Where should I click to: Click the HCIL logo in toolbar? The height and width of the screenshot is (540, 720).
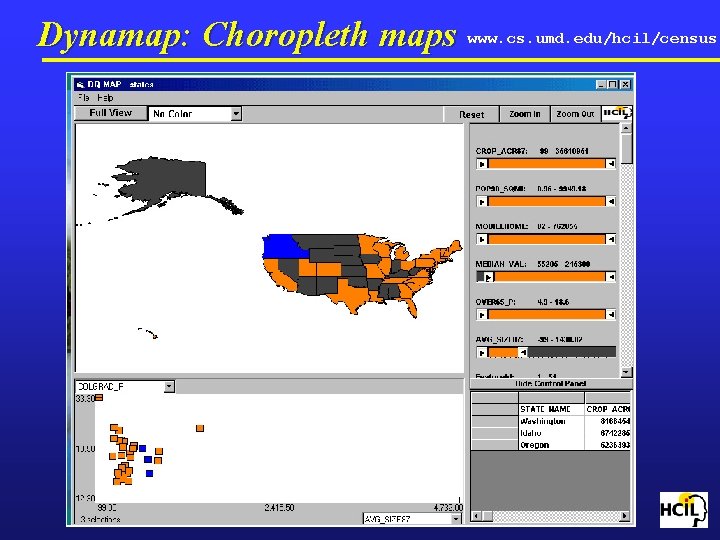(x=616, y=113)
